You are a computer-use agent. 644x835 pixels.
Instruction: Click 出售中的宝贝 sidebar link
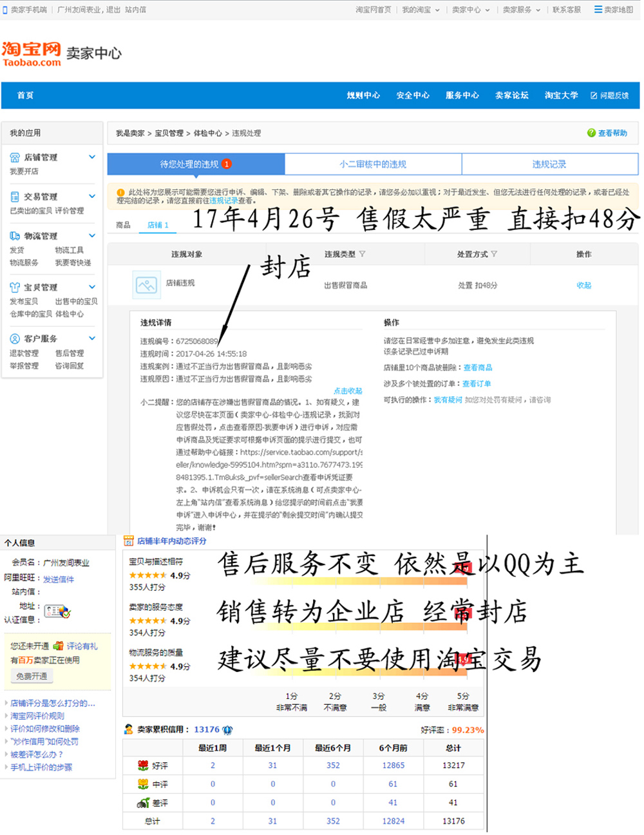point(77,302)
